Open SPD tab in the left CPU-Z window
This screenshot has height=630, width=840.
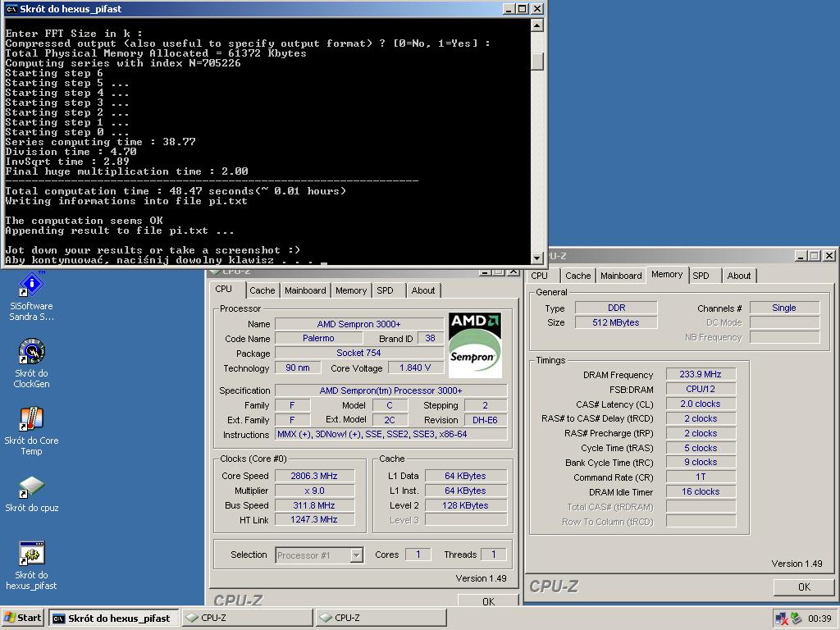pyautogui.click(x=385, y=290)
